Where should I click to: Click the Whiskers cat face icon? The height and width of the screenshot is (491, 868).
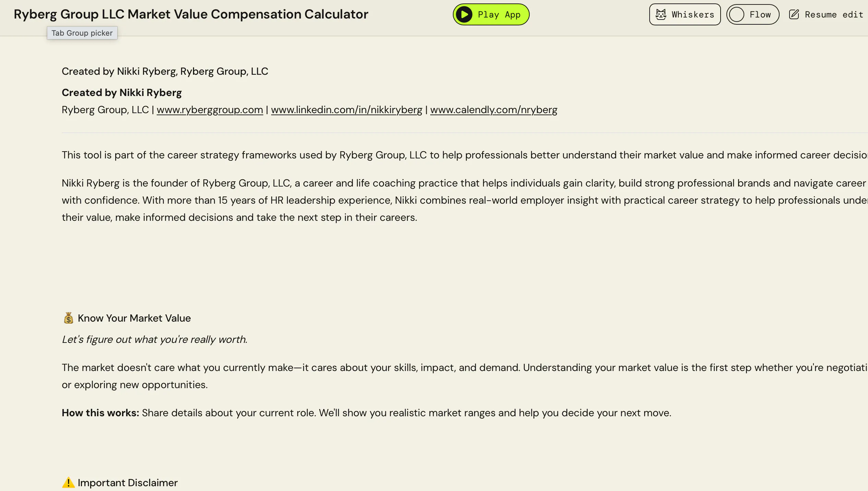661,14
